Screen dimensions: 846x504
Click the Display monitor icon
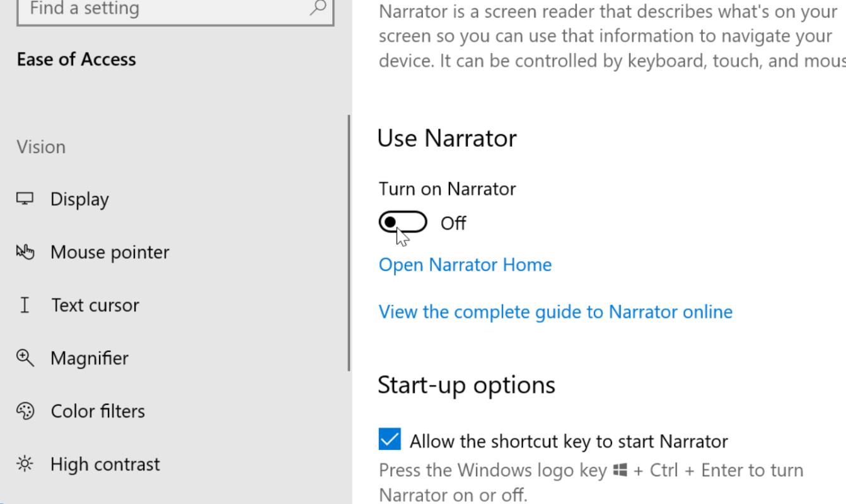25,199
